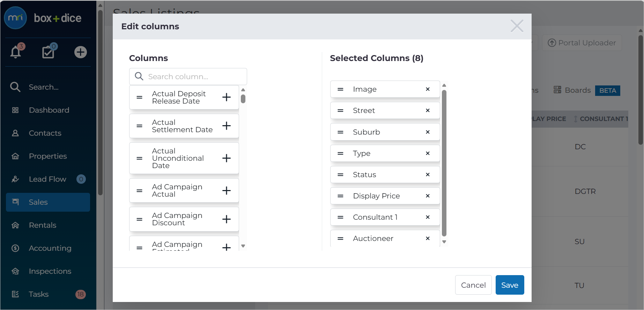
Task: Grab the drag handle of the Image column
Action: coord(340,89)
